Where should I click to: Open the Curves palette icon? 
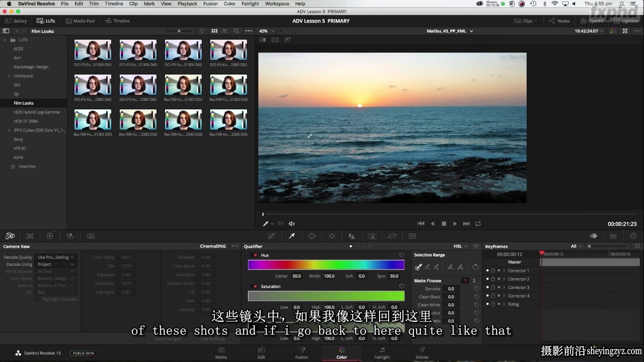[272, 236]
